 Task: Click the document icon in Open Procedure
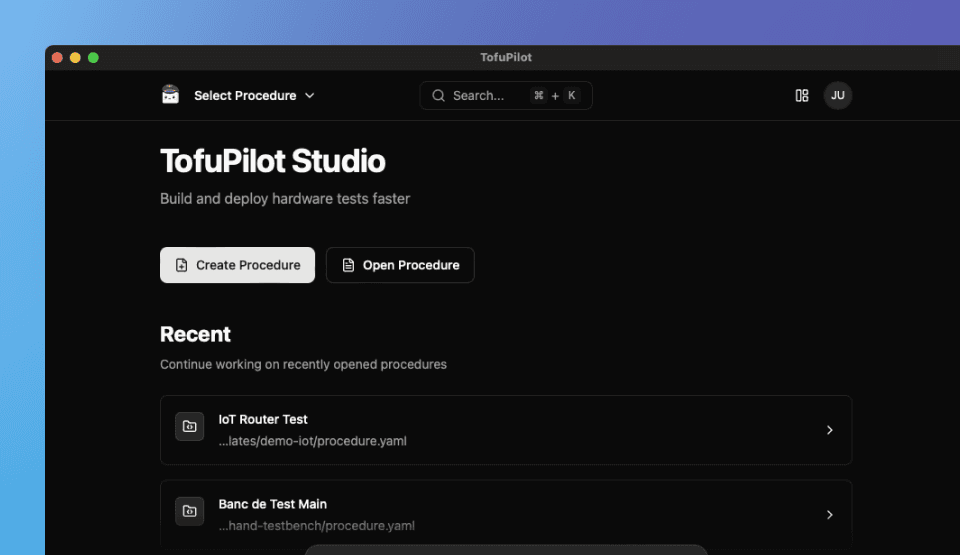tap(348, 265)
